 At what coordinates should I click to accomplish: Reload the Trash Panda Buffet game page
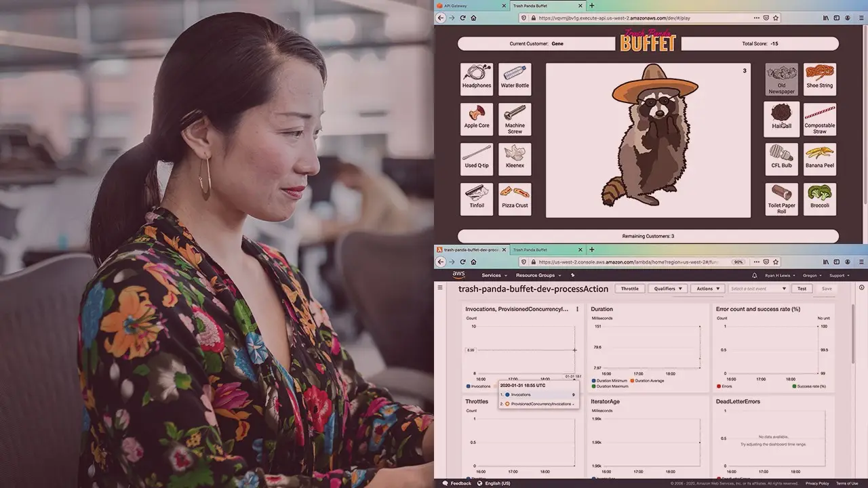(463, 18)
